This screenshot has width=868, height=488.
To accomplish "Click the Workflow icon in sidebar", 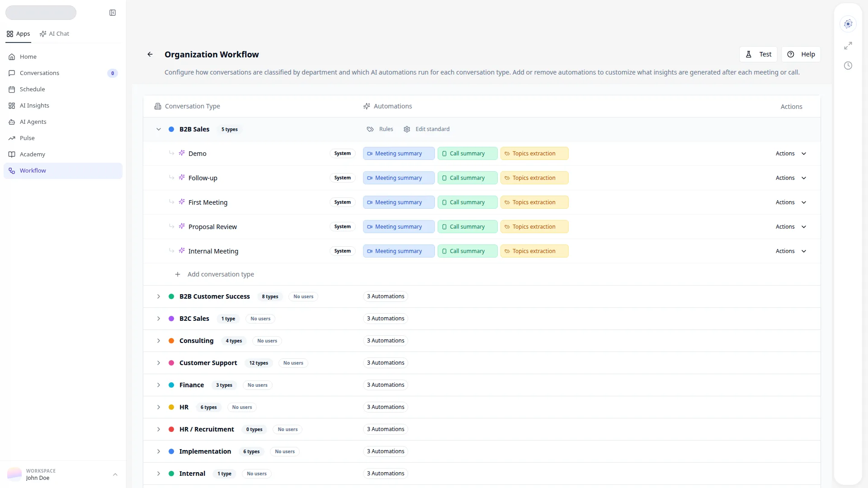I will (12, 171).
